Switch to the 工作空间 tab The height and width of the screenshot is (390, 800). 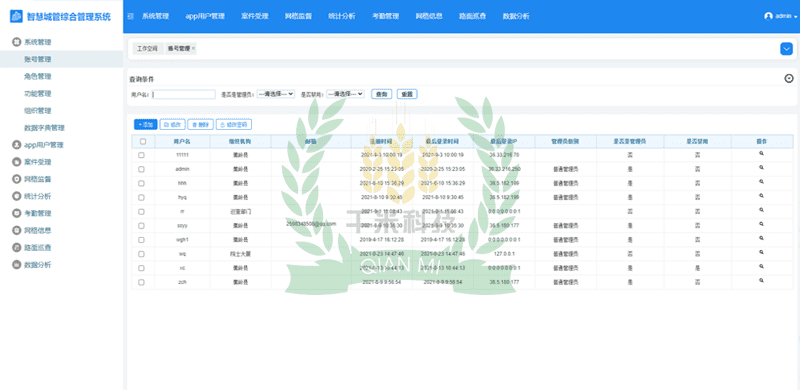(147, 48)
